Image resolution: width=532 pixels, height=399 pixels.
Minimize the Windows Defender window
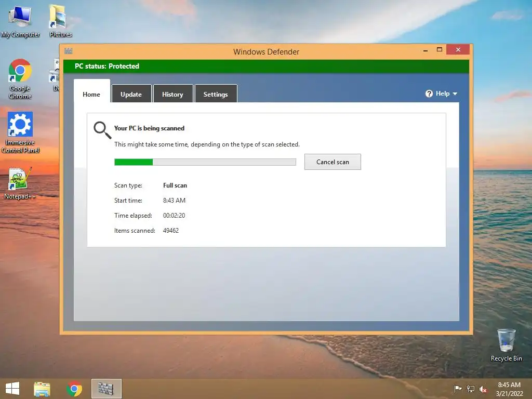tap(425, 50)
